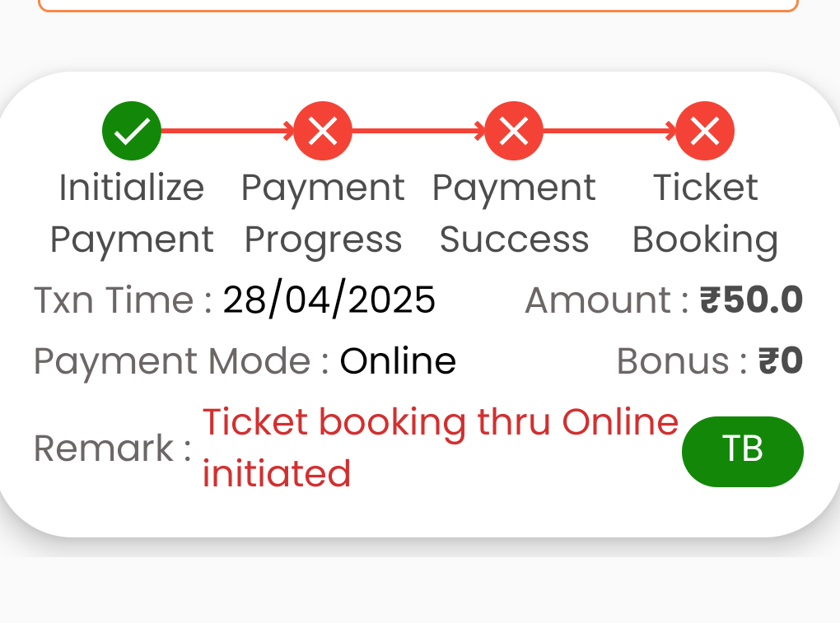Tap the red X above Payment Progress

pyautogui.click(x=323, y=131)
